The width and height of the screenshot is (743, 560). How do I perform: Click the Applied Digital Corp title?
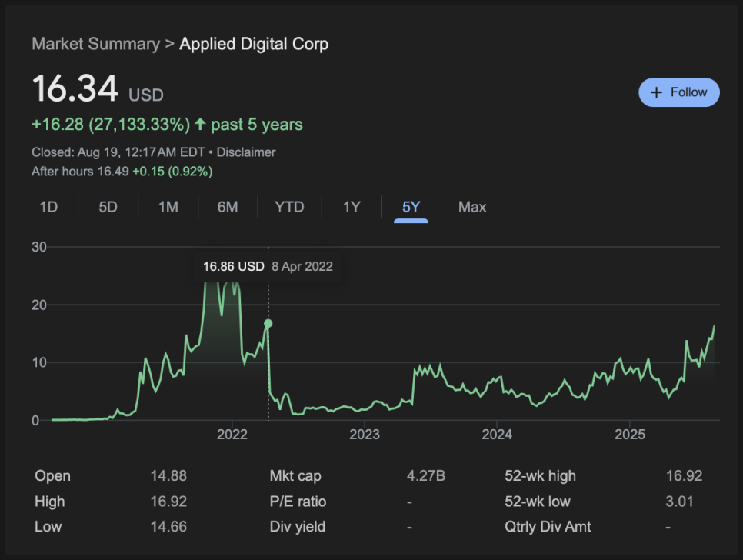[x=254, y=44]
